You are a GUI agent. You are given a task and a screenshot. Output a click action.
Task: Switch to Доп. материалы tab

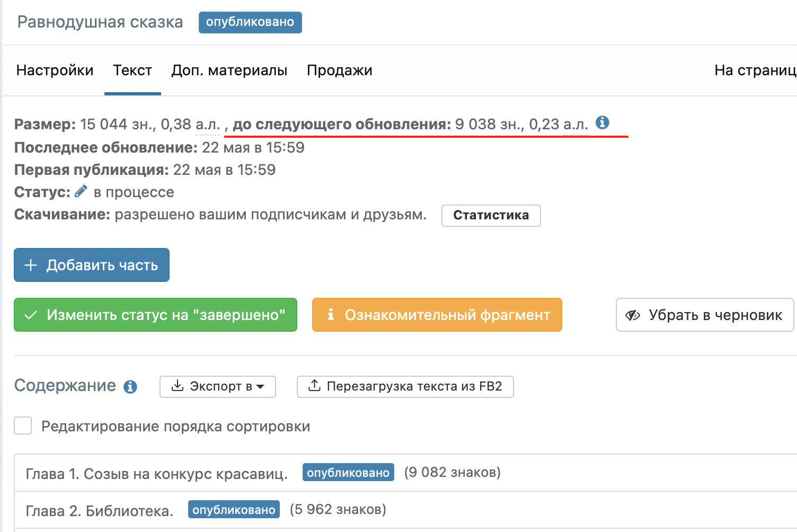click(229, 70)
